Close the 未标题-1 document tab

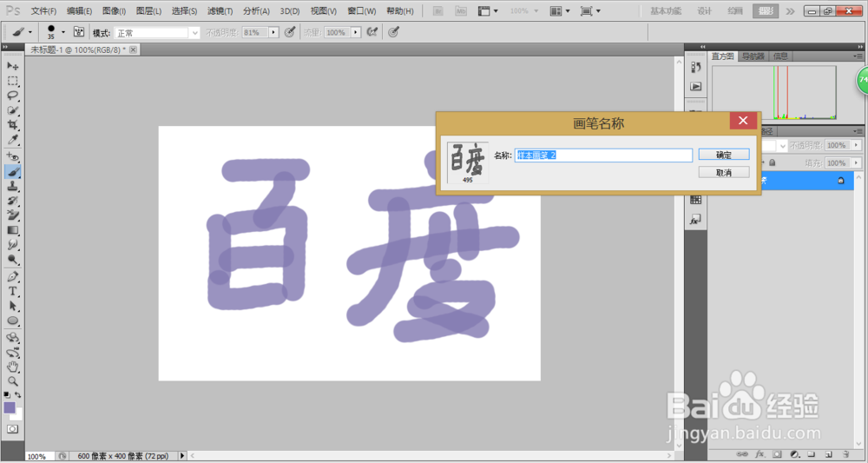click(x=133, y=50)
